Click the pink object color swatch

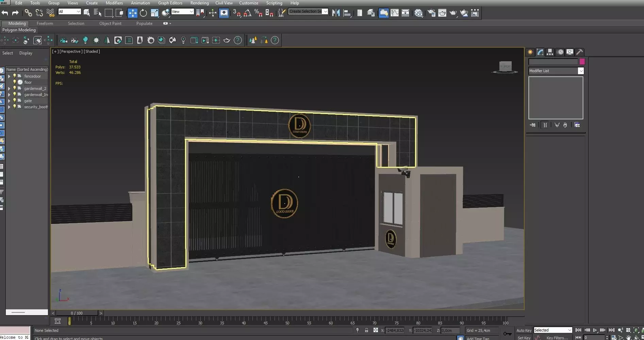point(582,62)
